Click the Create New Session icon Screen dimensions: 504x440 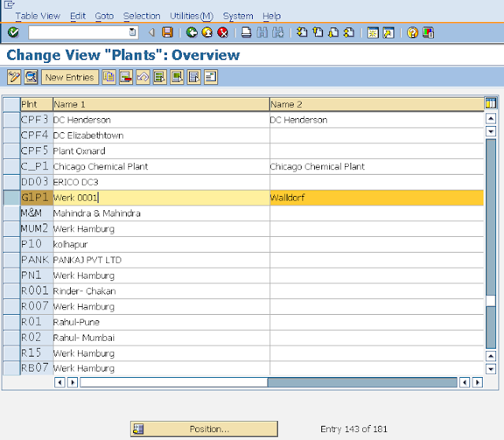click(x=372, y=32)
